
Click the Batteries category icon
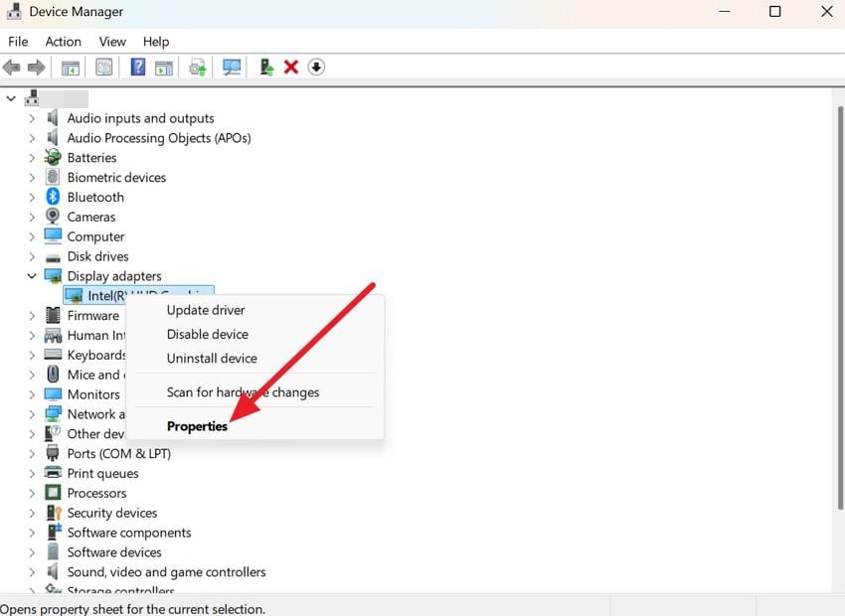(53, 157)
